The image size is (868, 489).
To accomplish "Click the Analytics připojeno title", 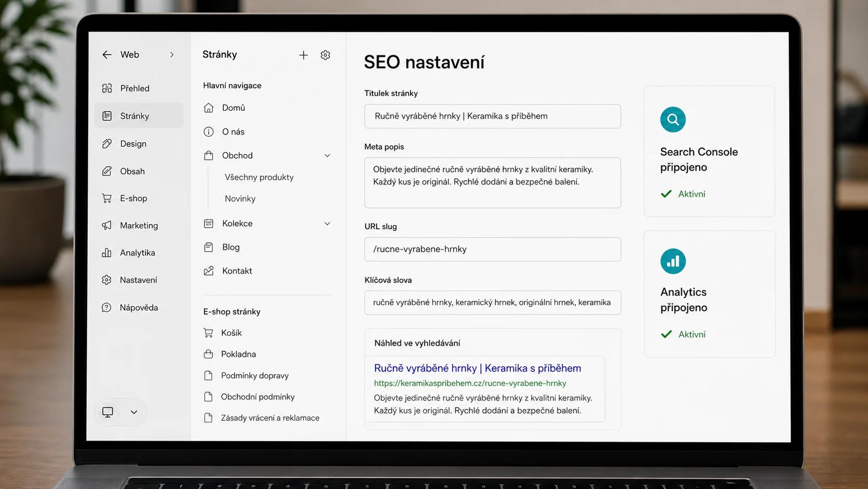I will pyautogui.click(x=684, y=300).
